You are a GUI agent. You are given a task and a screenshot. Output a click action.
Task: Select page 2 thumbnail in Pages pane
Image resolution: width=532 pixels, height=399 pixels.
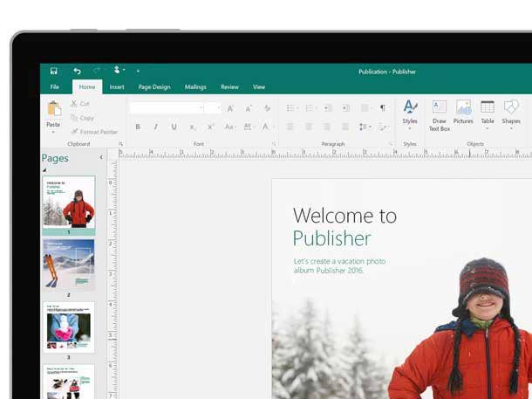pos(68,265)
